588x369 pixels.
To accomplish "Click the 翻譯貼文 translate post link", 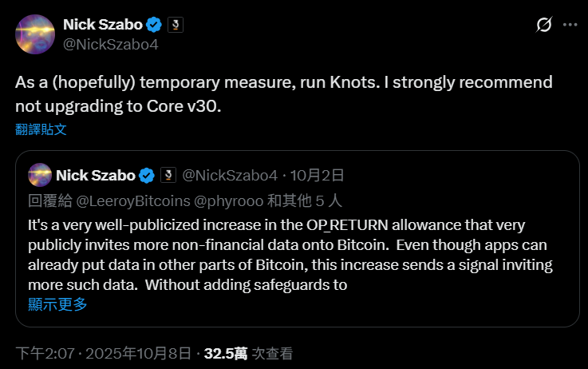I will 41,129.
